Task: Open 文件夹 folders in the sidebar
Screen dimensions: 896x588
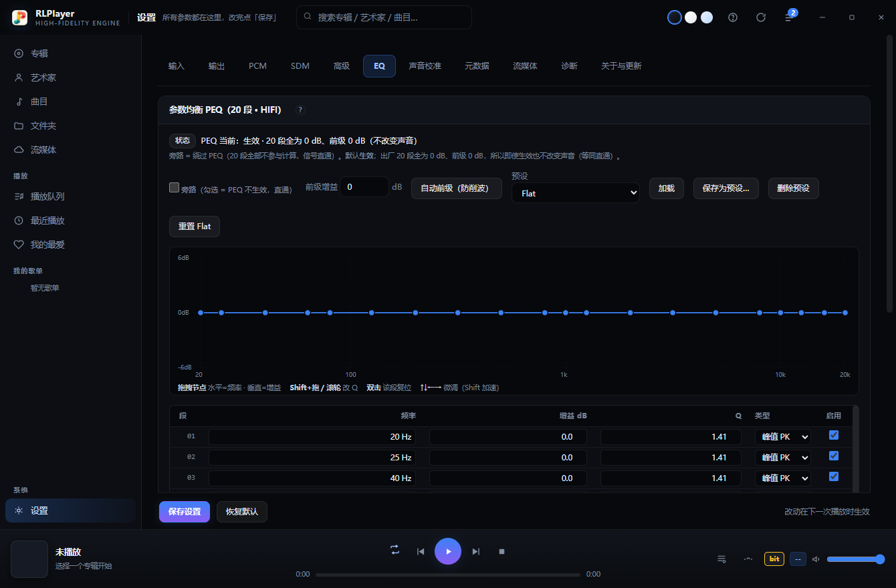Action: tap(70, 126)
